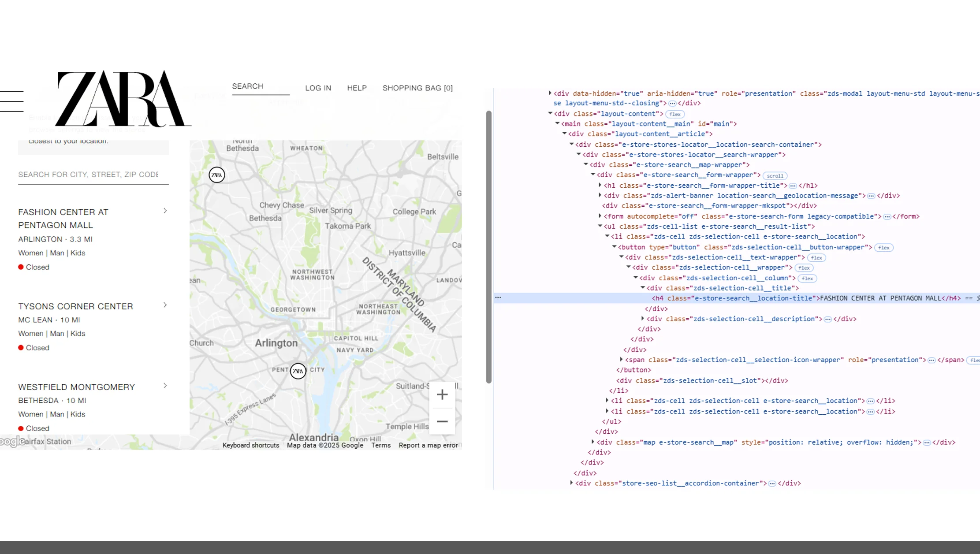Expand zds-alert-banner geolocation-message div
Screen dimensions: 980x554
tap(600, 195)
